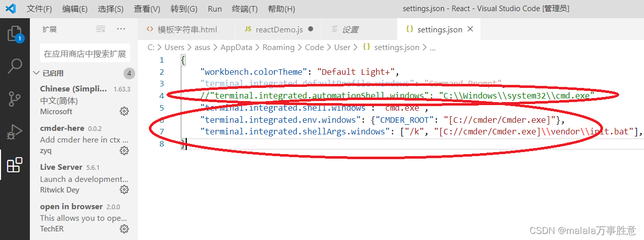Image resolution: width=644 pixels, height=240 pixels.
Task: Open the extensions panel more actions menu
Action: pyautogui.click(x=120, y=29)
